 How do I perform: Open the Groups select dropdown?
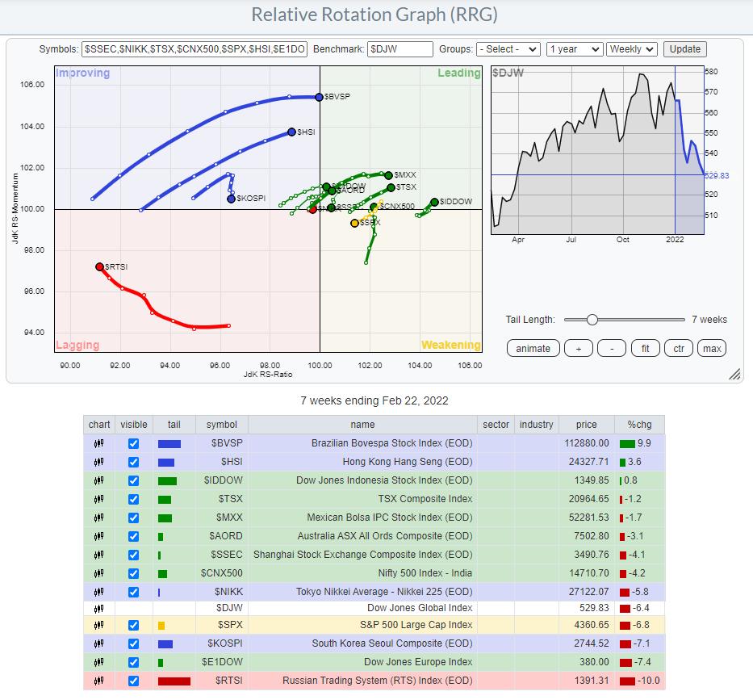click(508, 49)
